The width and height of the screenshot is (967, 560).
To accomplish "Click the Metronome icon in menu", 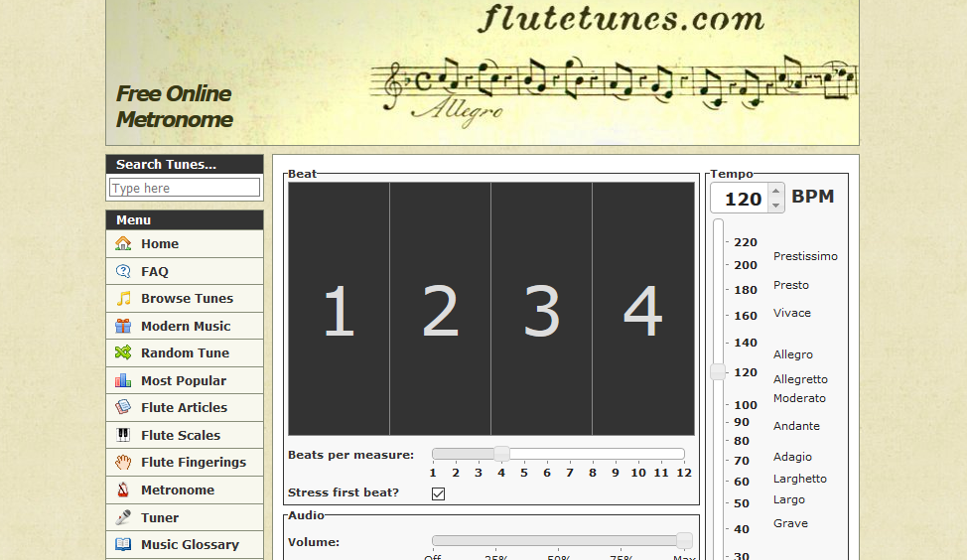I will coord(123,490).
